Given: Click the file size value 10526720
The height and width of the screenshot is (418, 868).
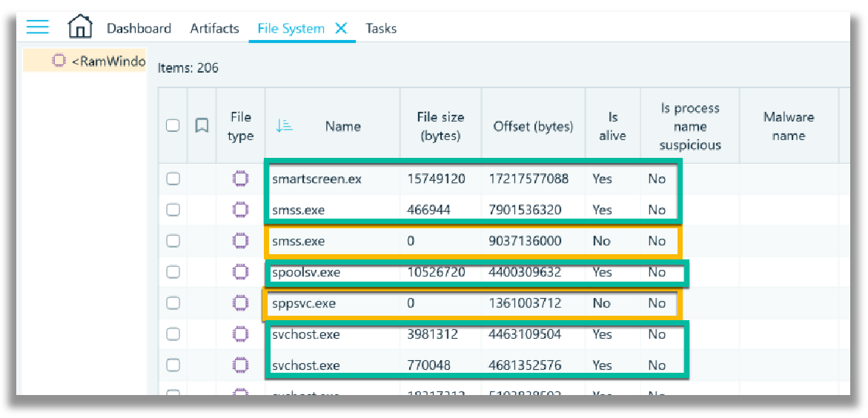Looking at the screenshot, I should click(x=434, y=273).
